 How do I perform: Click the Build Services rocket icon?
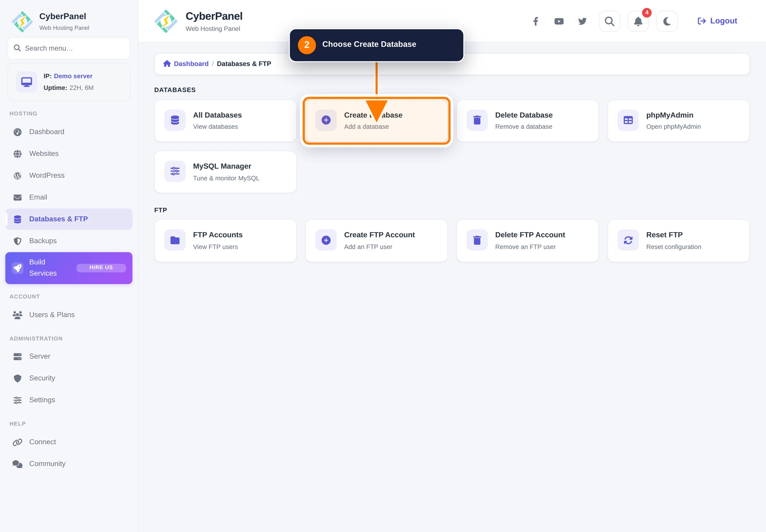(18, 268)
